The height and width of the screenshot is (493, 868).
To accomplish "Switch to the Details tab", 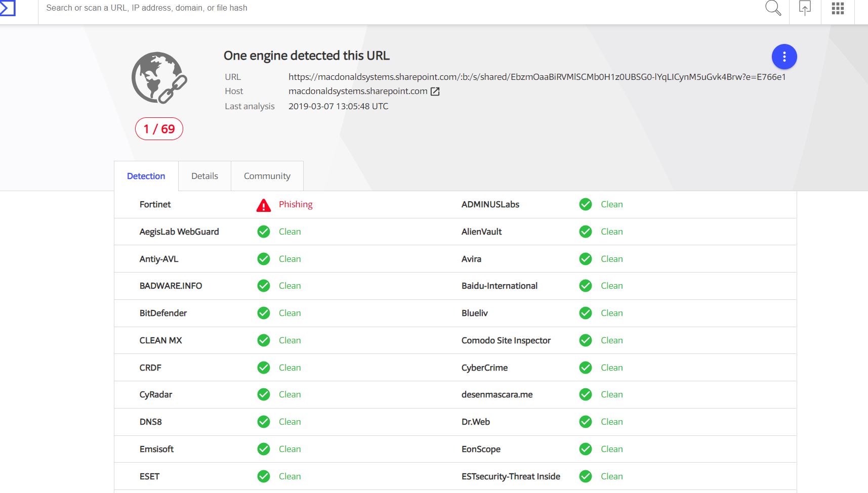I will coord(204,176).
